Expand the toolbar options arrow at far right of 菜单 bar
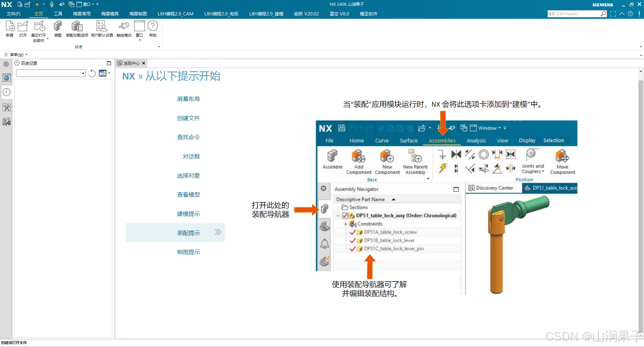644x347 pixels. coord(641,55)
